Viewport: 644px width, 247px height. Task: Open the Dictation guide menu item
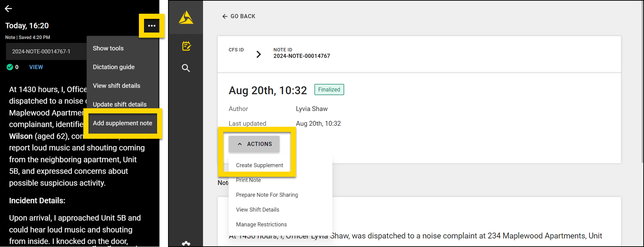(114, 67)
